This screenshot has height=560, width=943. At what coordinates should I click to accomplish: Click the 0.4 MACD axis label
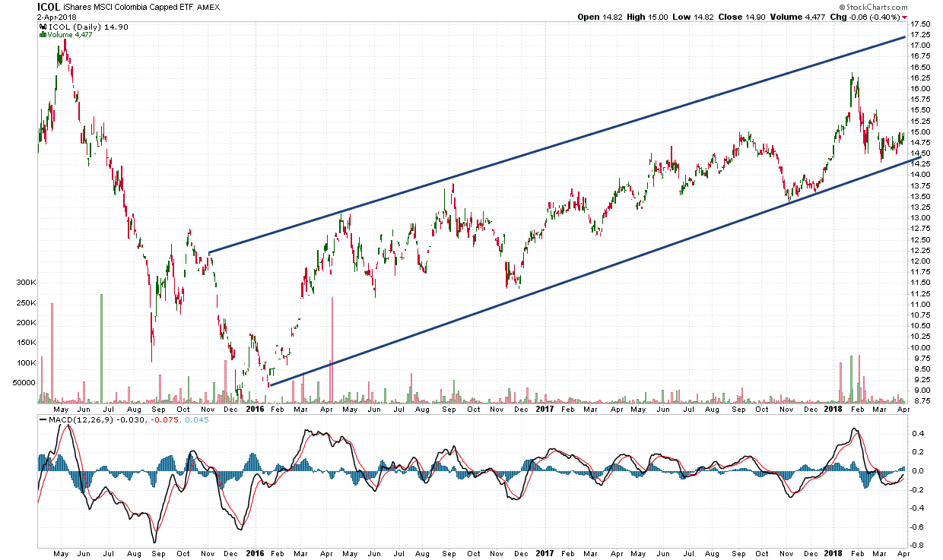coord(918,434)
